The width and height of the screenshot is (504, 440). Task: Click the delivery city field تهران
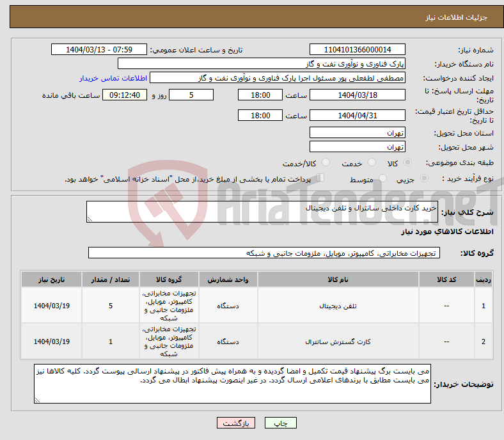(x=358, y=146)
